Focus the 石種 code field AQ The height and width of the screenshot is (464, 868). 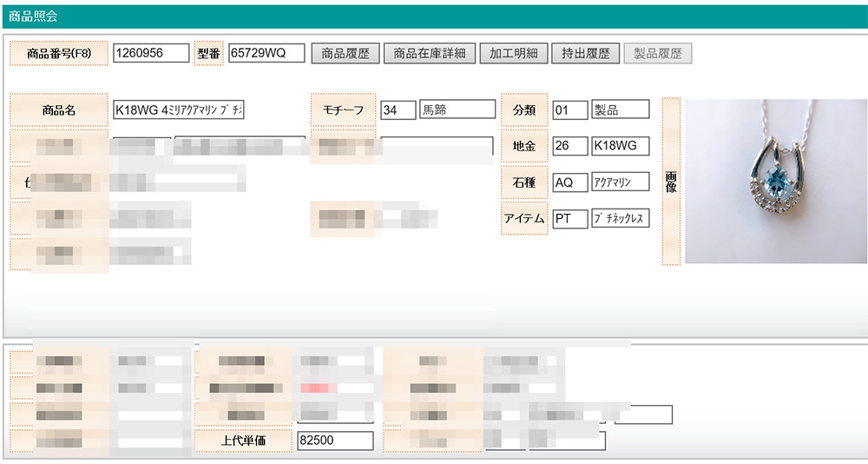click(x=570, y=182)
